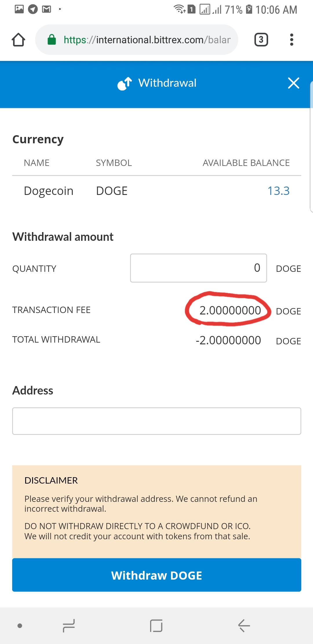
Task: Focus the Quantity input field
Action: [x=199, y=268]
